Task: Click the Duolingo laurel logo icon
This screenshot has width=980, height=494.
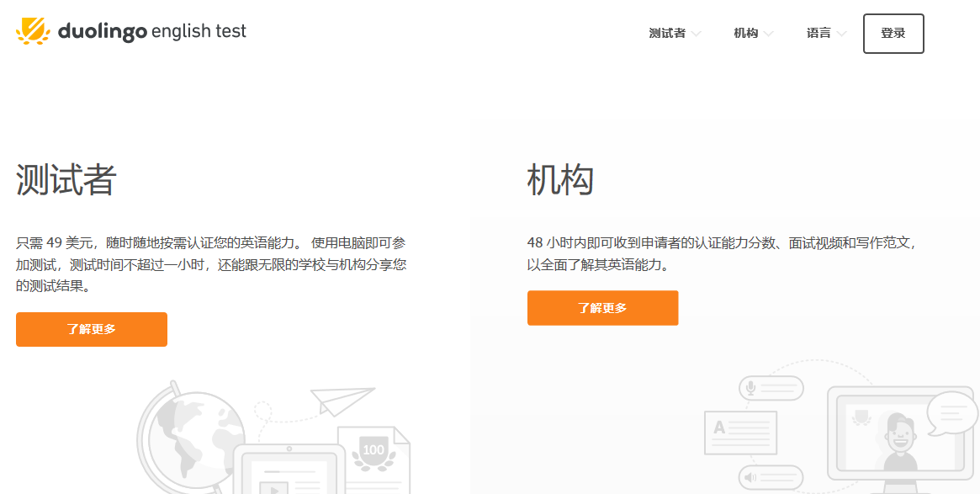Action: [34, 32]
